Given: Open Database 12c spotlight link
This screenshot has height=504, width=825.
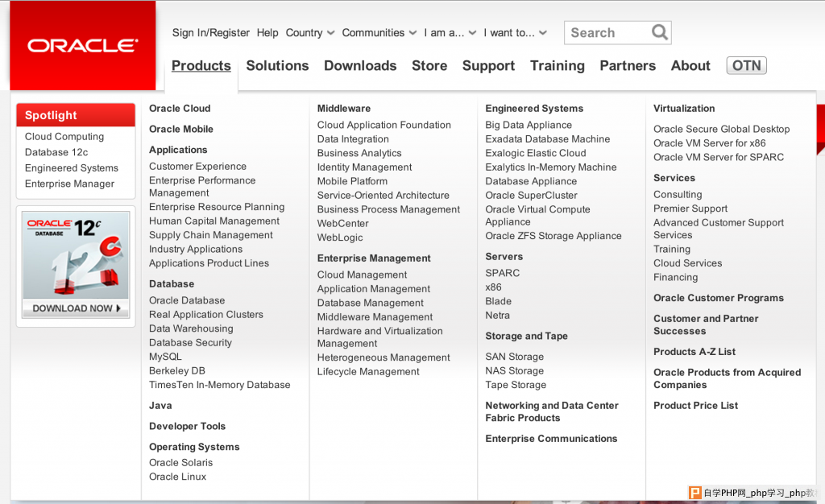Looking at the screenshot, I should tap(56, 152).
